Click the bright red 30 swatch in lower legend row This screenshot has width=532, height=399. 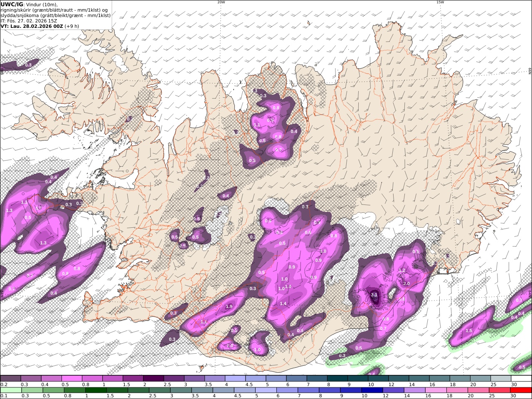tap(521, 390)
